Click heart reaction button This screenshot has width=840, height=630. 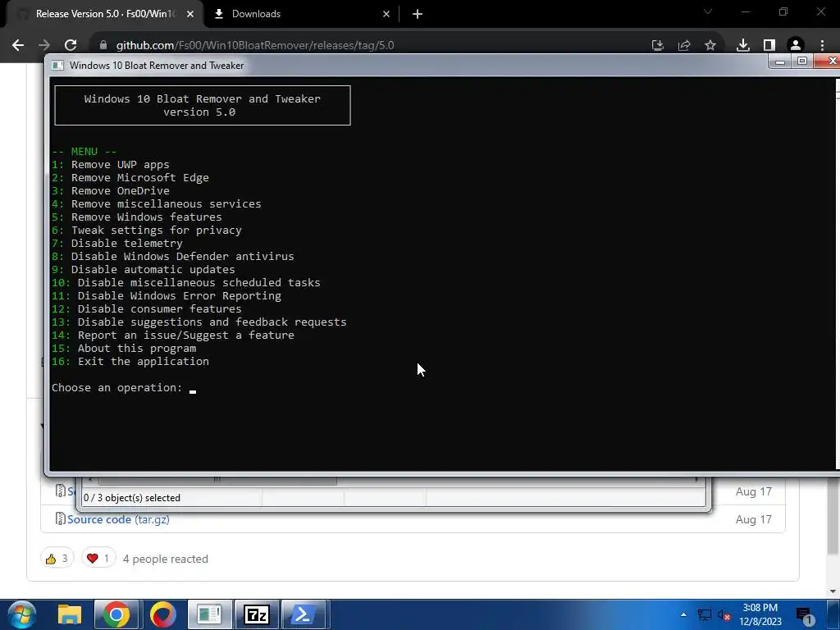(x=98, y=559)
